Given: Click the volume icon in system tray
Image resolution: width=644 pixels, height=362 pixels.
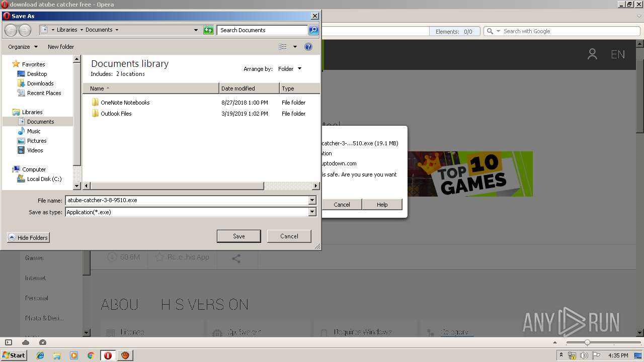Looking at the screenshot, I should tap(584, 355).
